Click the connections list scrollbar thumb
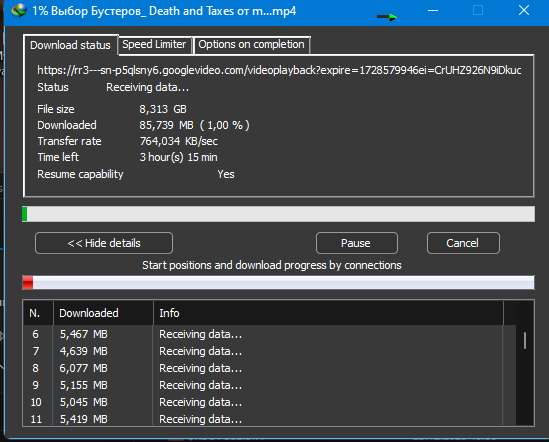Screen dimensions: 549x442 (x=524, y=340)
